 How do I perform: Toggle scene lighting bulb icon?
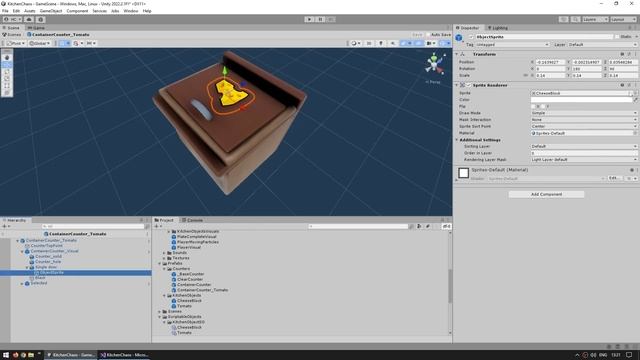381,43
